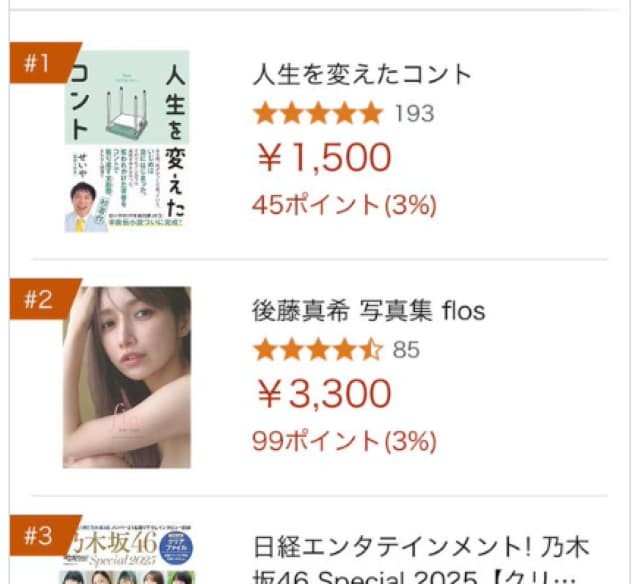Screen dimensions: 640x584
Task: View the 193 reviews count
Action: point(414,113)
